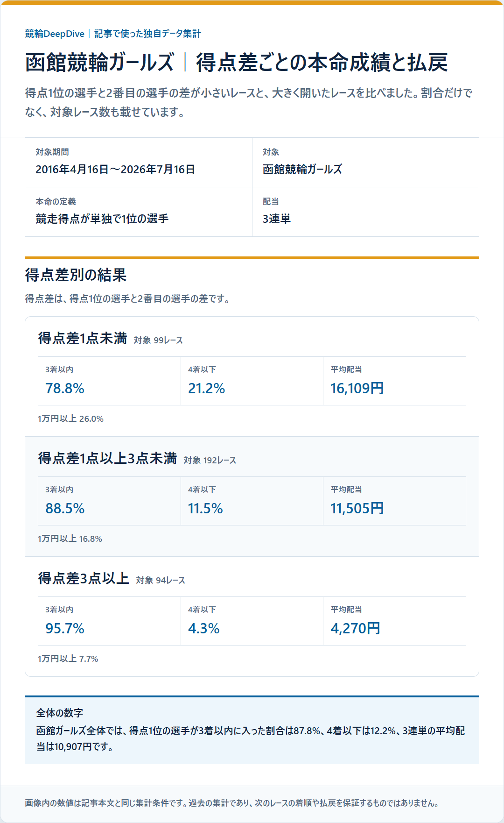Click the intro paragraph below the main title
Image resolution: width=504 pixels, height=823 pixels.
(249, 102)
